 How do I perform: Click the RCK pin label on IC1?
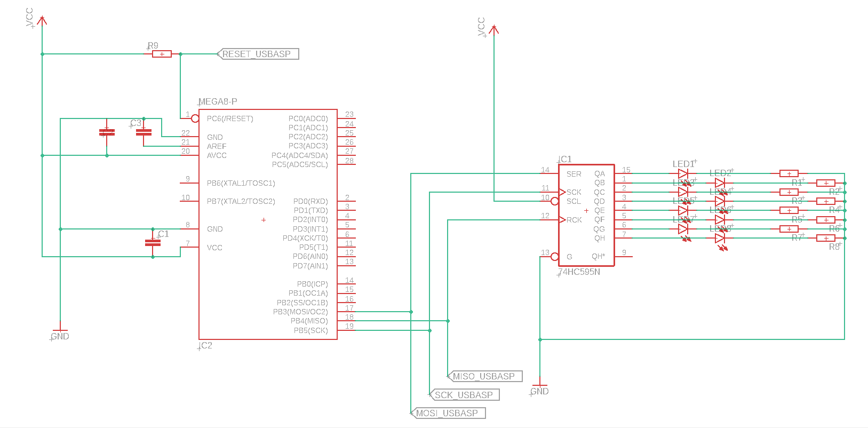[x=575, y=220]
